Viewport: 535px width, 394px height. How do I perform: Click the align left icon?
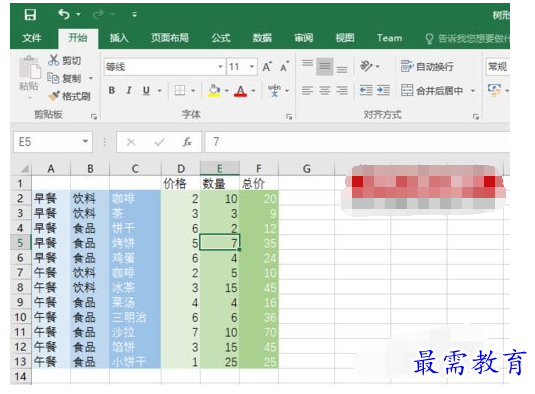point(307,90)
